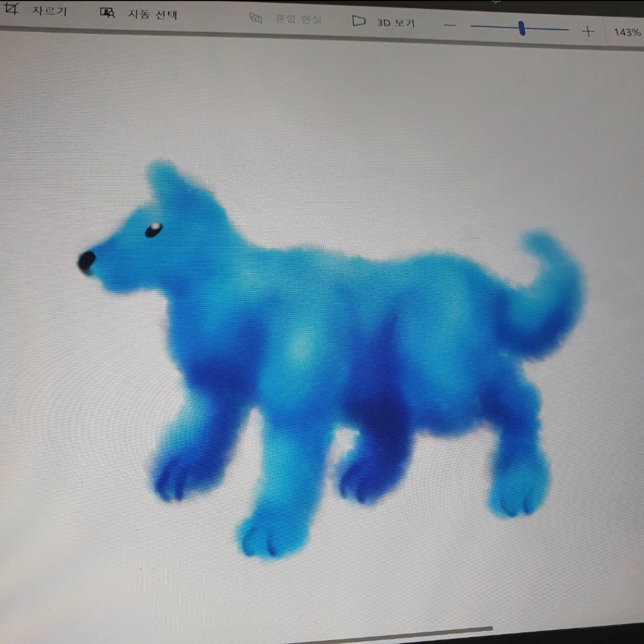Toggle the 3D 보기 text label
The image size is (644, 644).
click(x=396, y=23)
